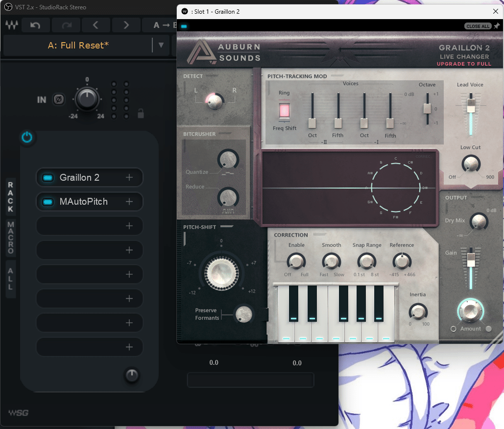Switch to the RACK side tab
504x429 pixels.
tap(11, 197)
